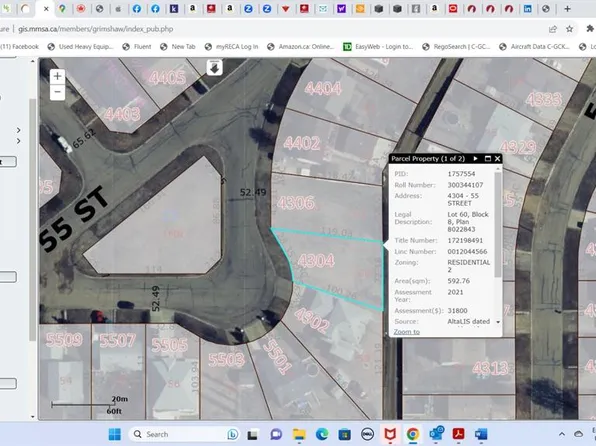
Task: Show hidden system tray icons
Action: (x=562, y=434)
